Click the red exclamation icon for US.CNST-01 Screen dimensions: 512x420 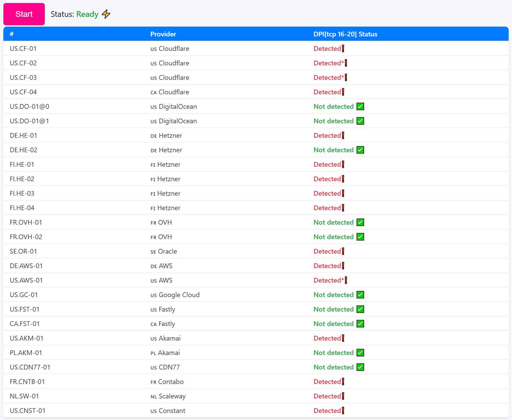[x=343, y=411]
